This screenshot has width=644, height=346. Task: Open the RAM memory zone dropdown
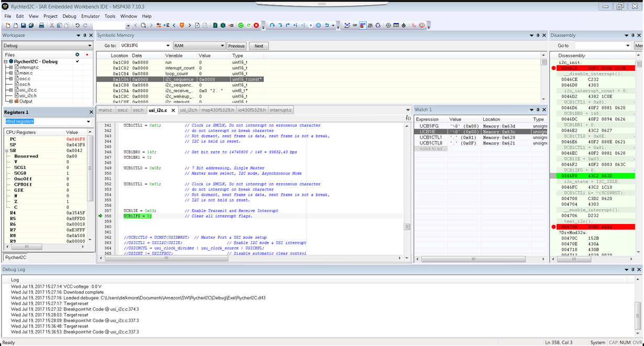(x=222, y=46)
